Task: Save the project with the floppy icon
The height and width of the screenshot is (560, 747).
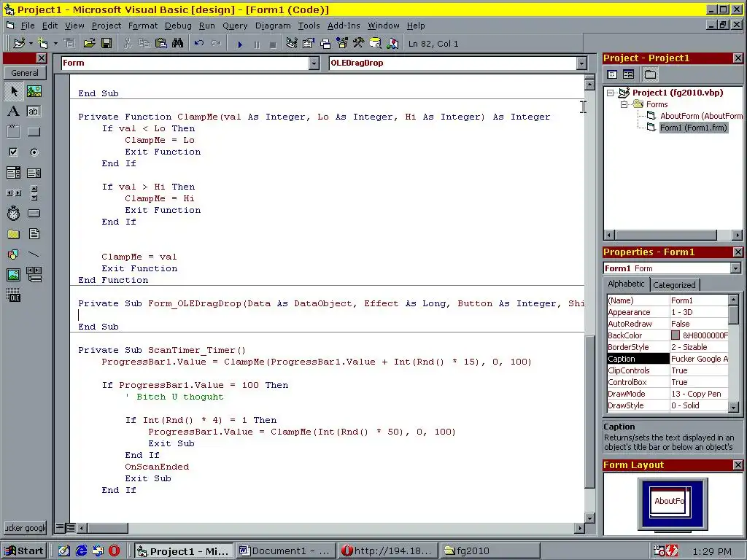Action: 107,44
